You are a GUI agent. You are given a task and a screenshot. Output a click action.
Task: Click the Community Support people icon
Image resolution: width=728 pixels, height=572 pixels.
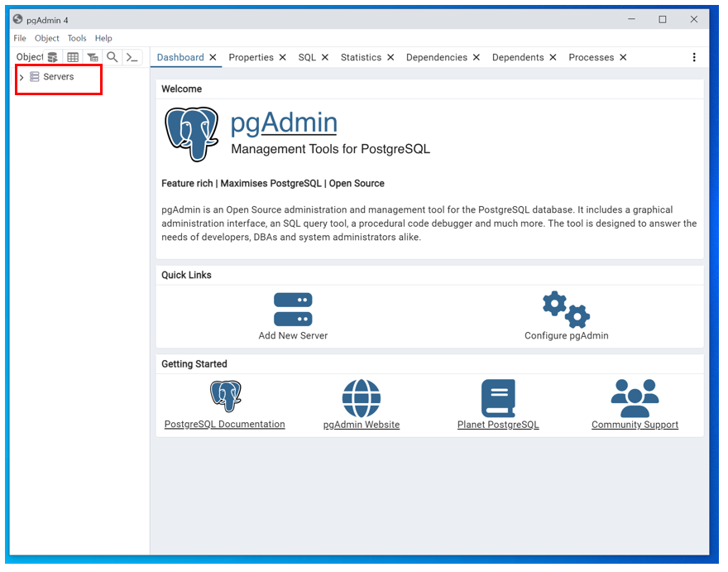coord(635,398)
